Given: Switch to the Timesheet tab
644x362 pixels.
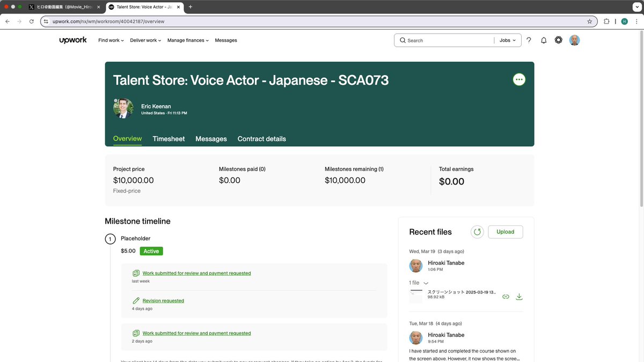Looking at the screenshot, I should 169,138.
